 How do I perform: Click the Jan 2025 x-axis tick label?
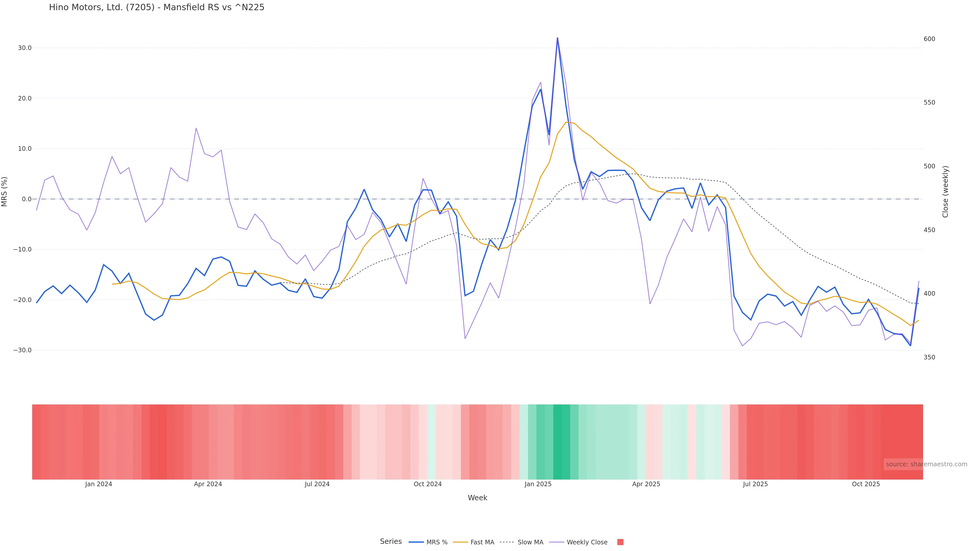(537, 484)
